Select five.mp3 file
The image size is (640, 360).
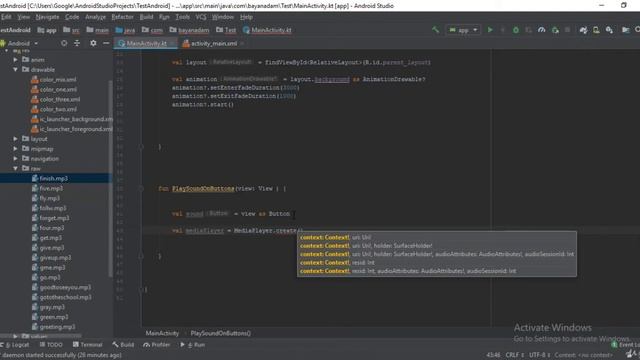[47, 188]
